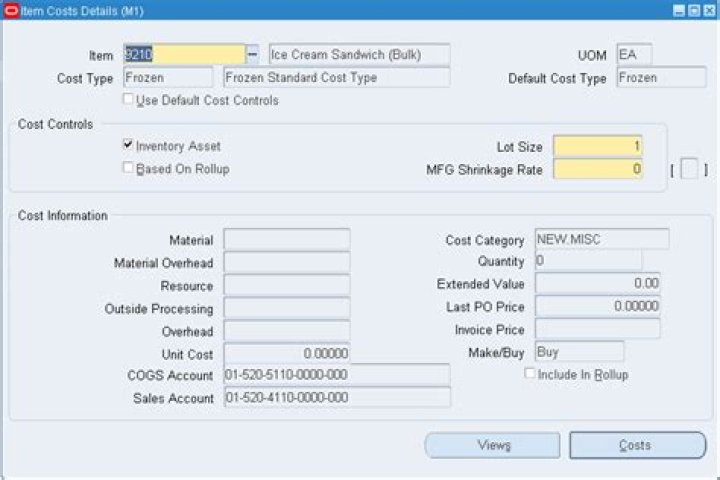The height and width of the screenshot is (480, 720).
Task: Click the Default Cost Type field
Action: click(x=661, y=78)
